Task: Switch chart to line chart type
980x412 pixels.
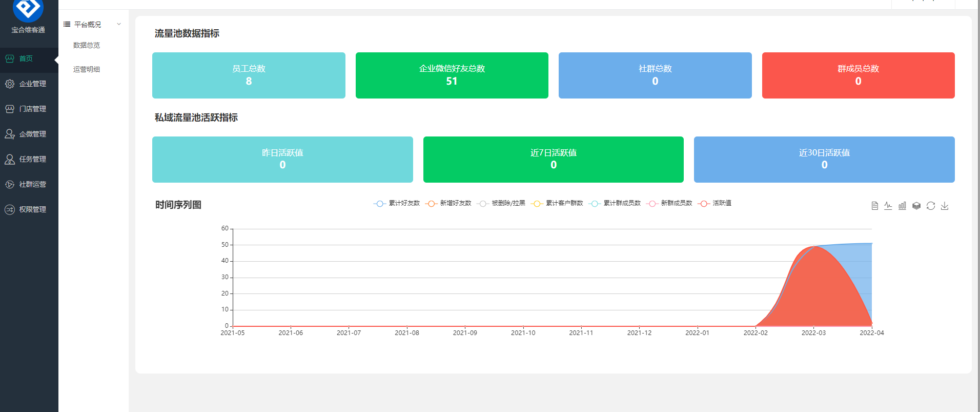Action: pyautogui.click(x=888, y=206)
